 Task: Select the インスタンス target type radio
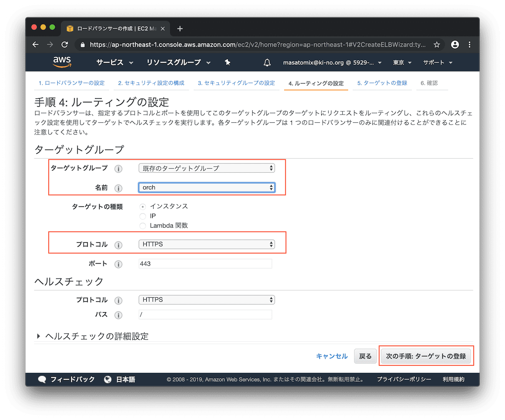click(143, 206)
